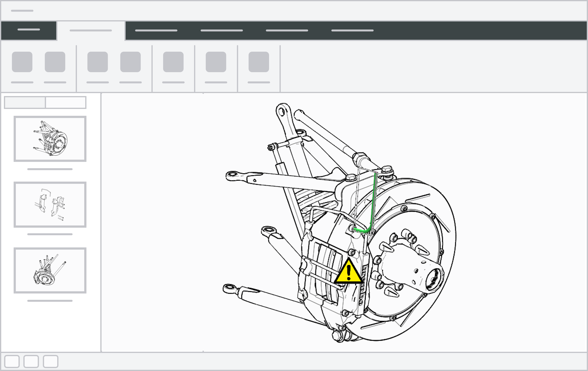Select the dark leftmost ribbon tab
Viewport: 588px width, 371px height.
pos(28,30)
